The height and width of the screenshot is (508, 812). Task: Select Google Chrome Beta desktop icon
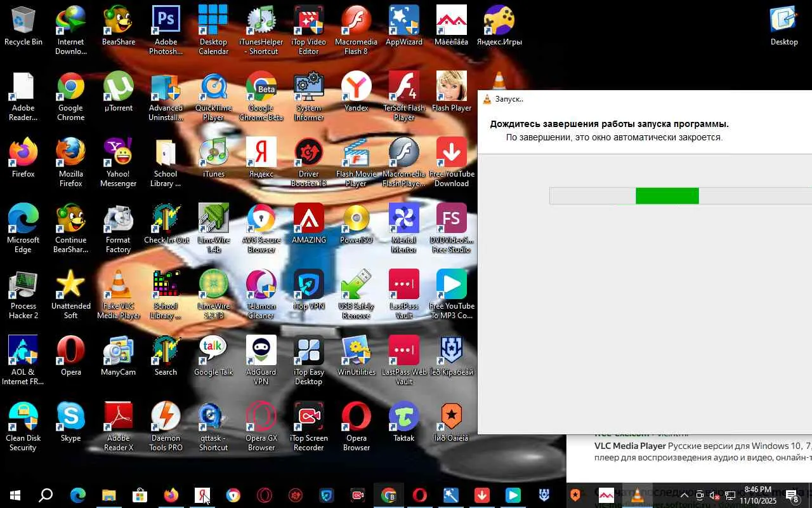pyautogui.click(x=261, y=97)
